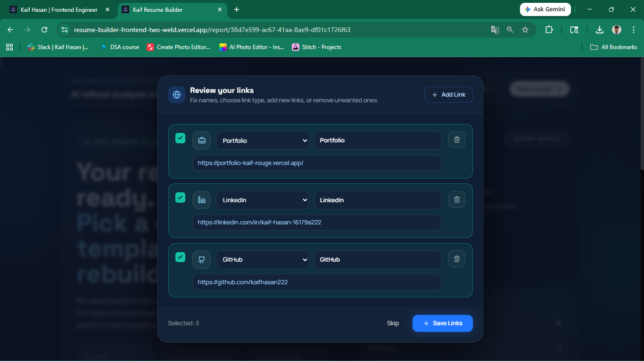Delete the LinkedIn link with trash icon

[457, 199]
